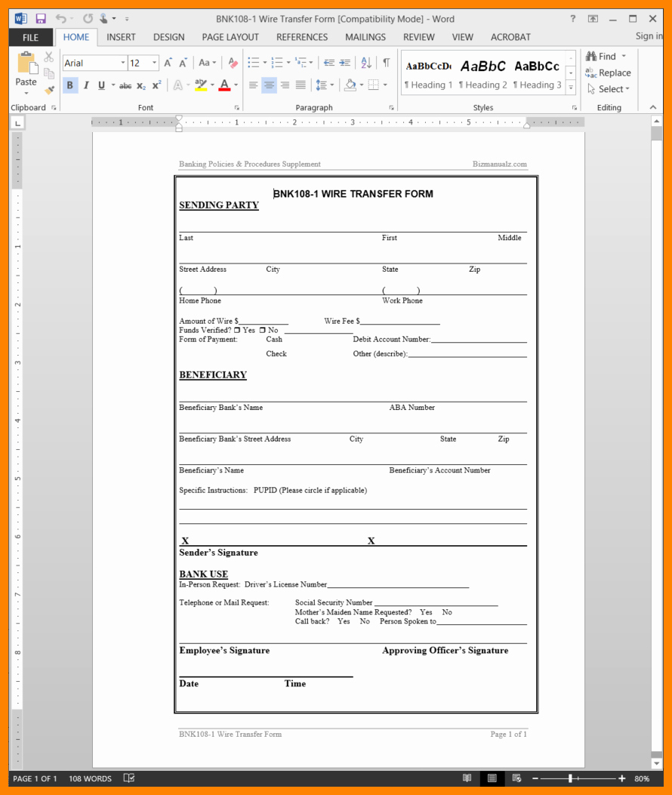The width and height of the screenshot is (672, 795).
Task: Click Sign in link
Action: pyautogui.click(x=649, y=36)
